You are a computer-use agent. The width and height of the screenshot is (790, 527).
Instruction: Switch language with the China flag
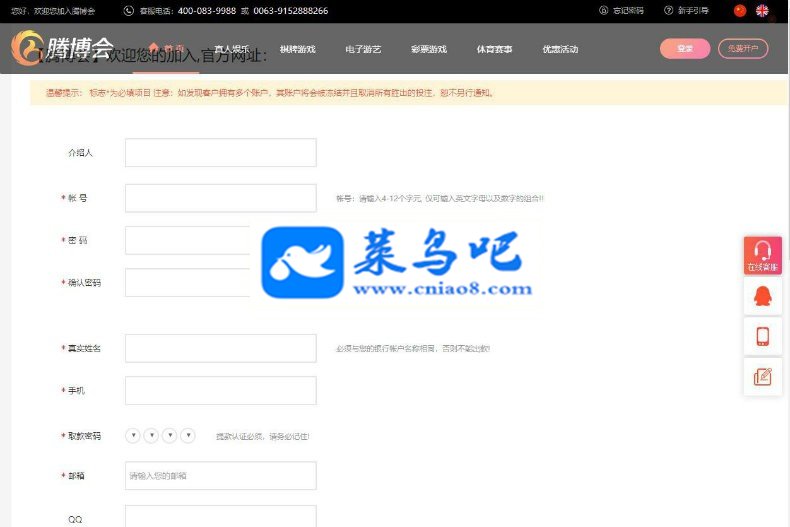pos(740,11)
